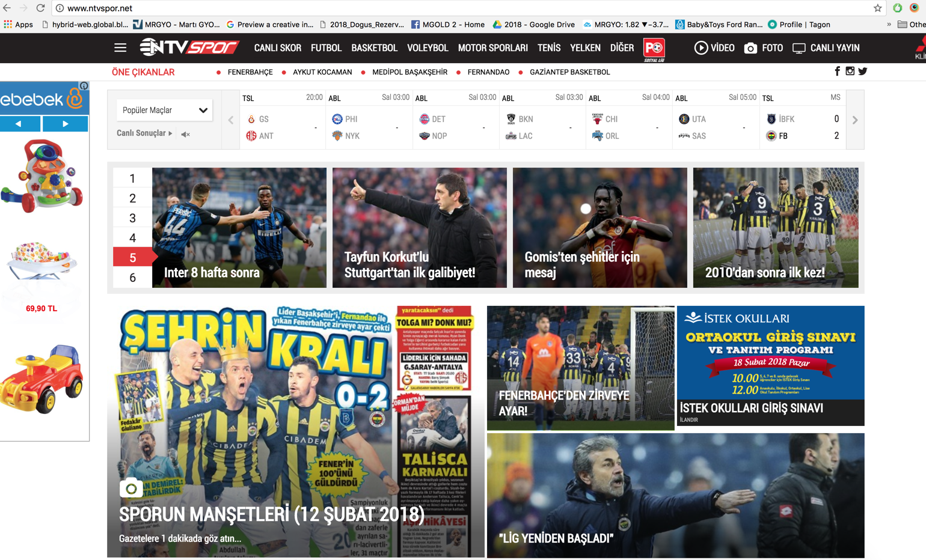Open the Popüler Maçlar dropdown

click(164, 110)
